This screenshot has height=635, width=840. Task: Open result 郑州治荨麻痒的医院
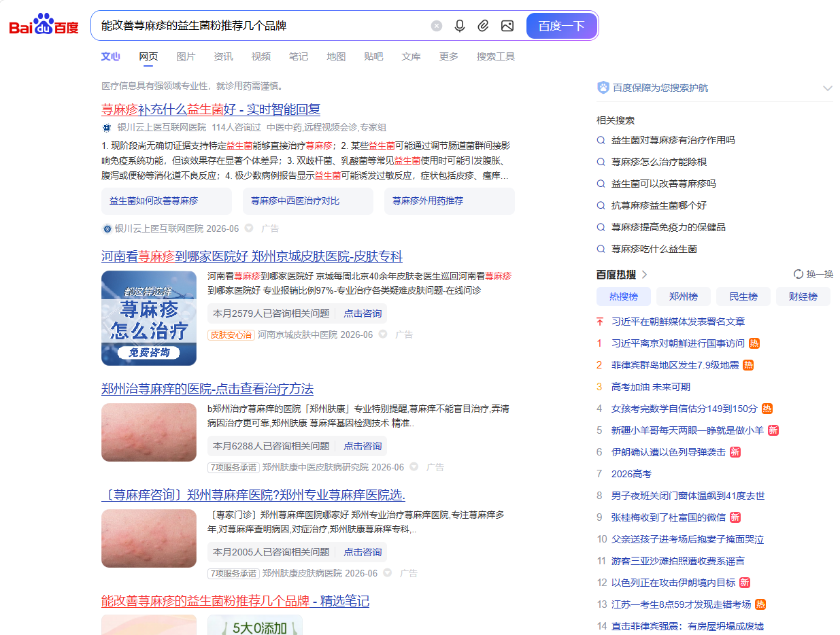click(x=207, y=389)
